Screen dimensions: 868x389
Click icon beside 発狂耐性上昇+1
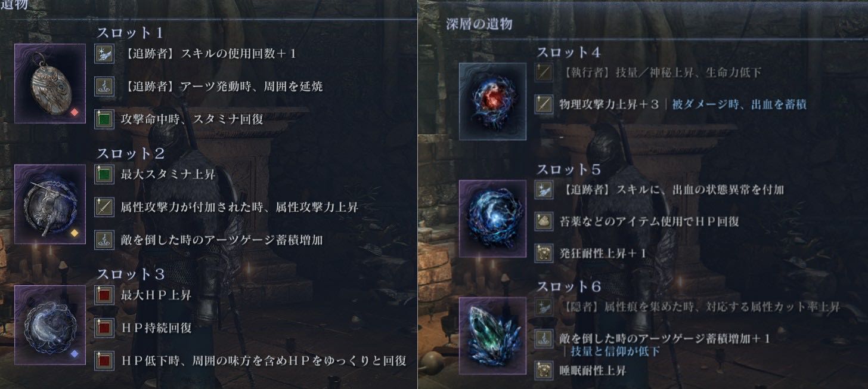tap(544, 253)
